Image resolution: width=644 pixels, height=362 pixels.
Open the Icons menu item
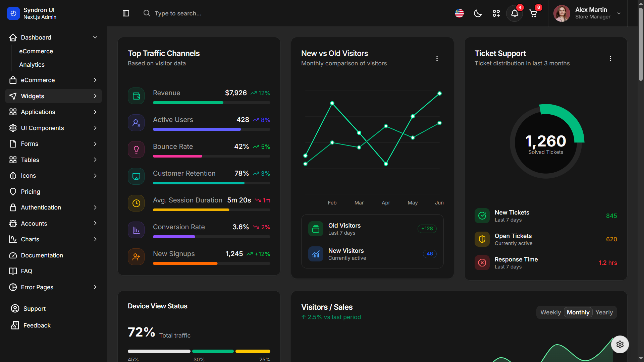coord(53,176)
